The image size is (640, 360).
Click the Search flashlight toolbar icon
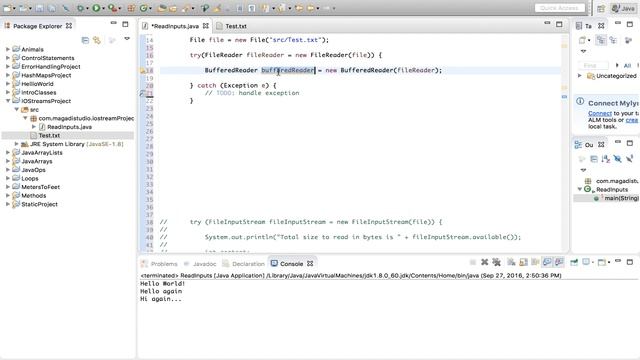coord(185,8)
